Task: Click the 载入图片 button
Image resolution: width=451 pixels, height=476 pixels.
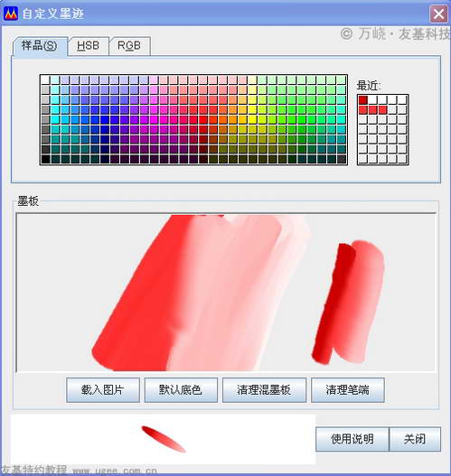Action: click(x=103, y=390)
